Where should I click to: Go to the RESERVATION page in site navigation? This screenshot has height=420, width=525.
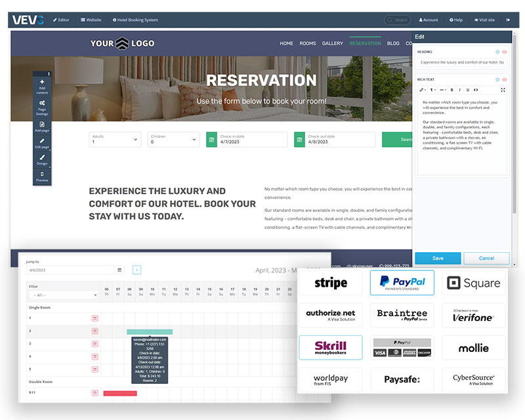365,43
